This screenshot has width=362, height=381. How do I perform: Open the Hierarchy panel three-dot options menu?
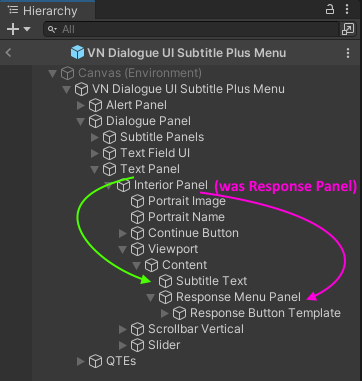coord(347,9)
